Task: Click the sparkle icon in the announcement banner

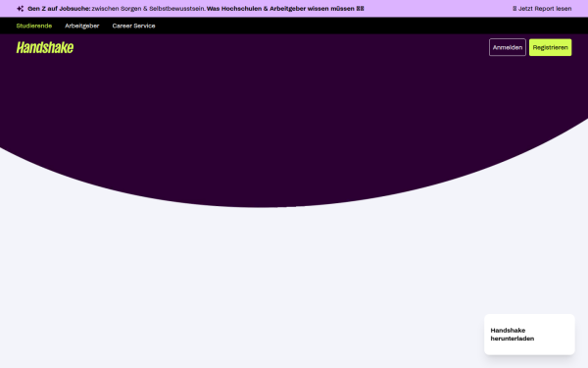Action: coord(21,8)
